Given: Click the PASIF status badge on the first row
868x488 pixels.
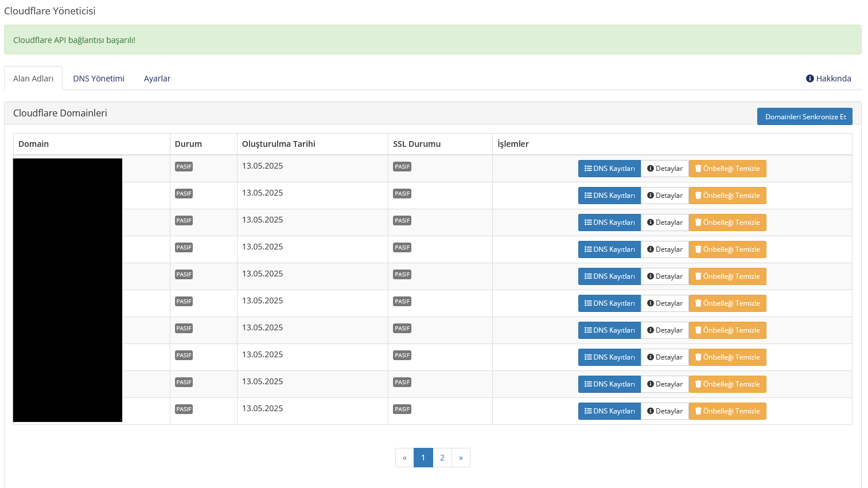Looking at the screenshot, I should (x=184, y=166).
